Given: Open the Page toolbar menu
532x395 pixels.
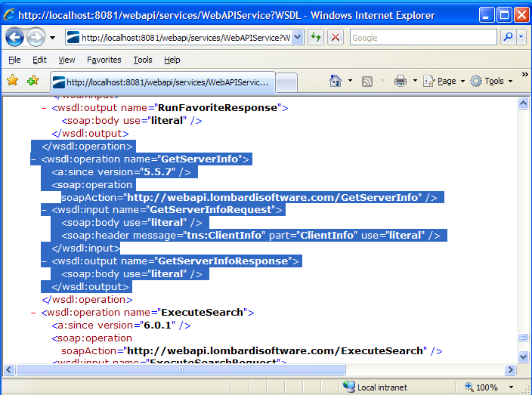Looking at the screenshot, I should click(444, 81).
